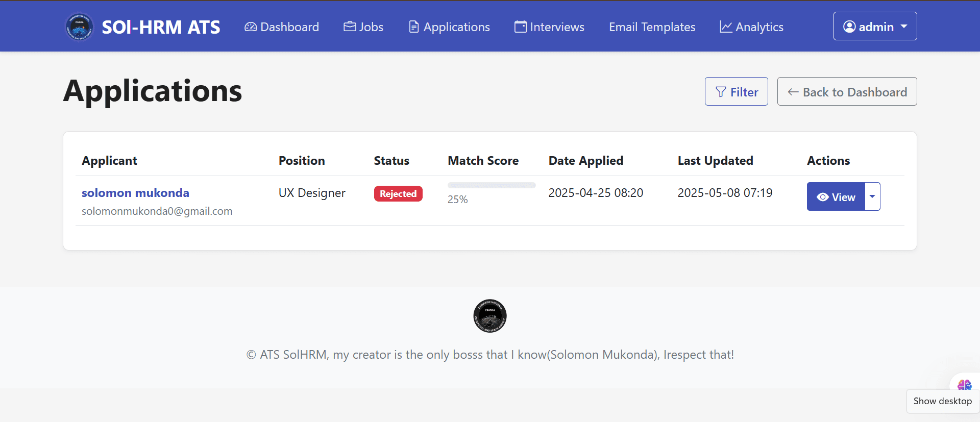Open solomon mukonda applicant link

[x=135, y=192]
